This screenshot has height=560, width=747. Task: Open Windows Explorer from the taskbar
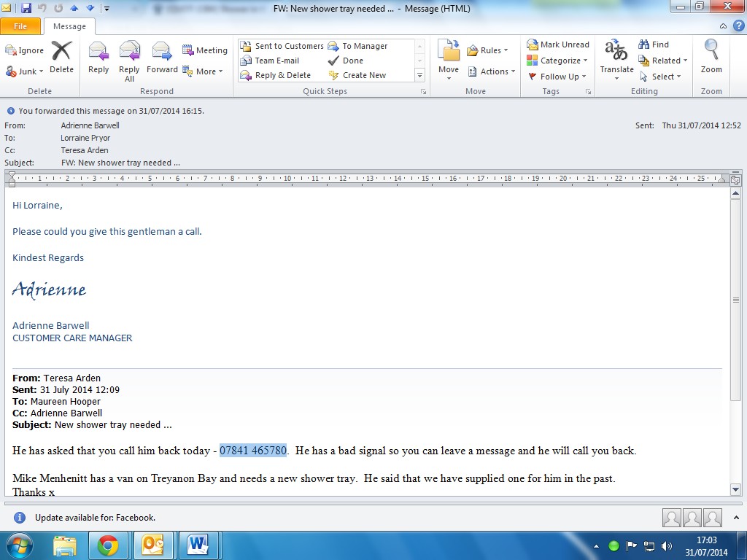coord(65,545)
